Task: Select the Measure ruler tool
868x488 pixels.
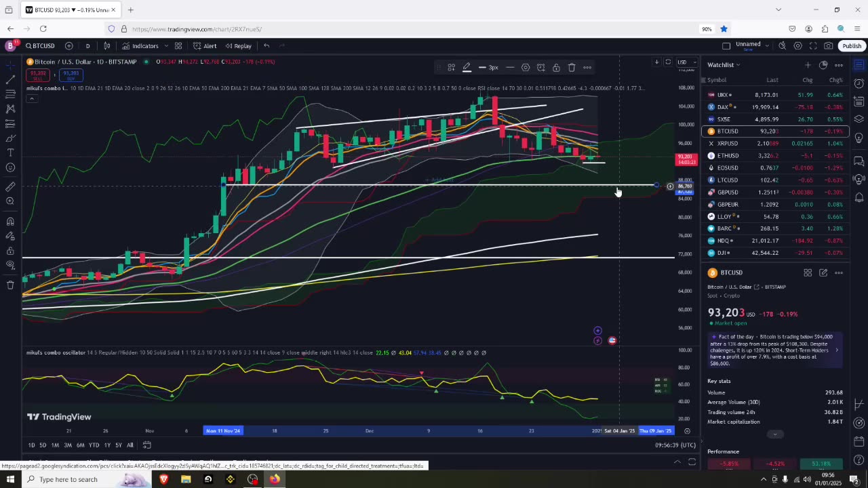Action: [10, 186]
